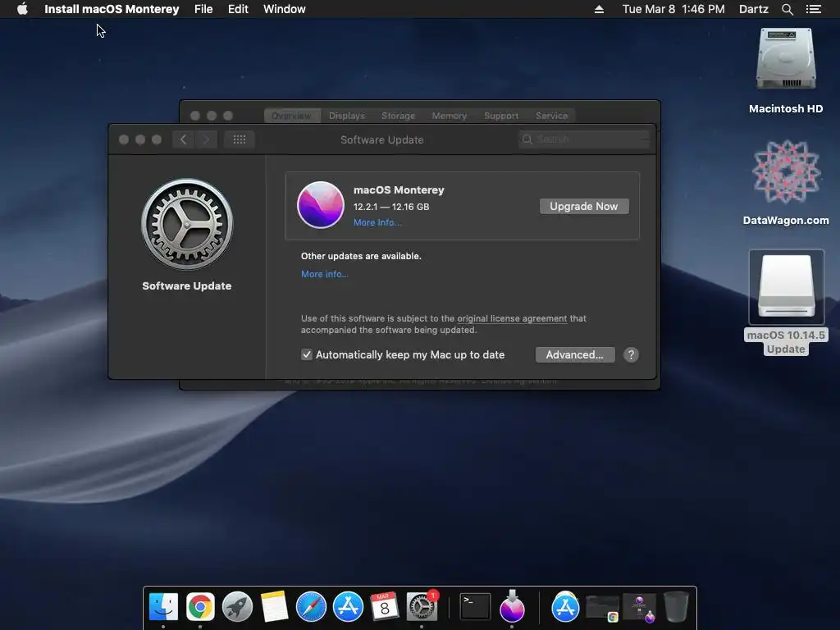This screenshot has width=840, height=630.
Task: Go forward with the right chevron button
Action: (x=206, y=139)
